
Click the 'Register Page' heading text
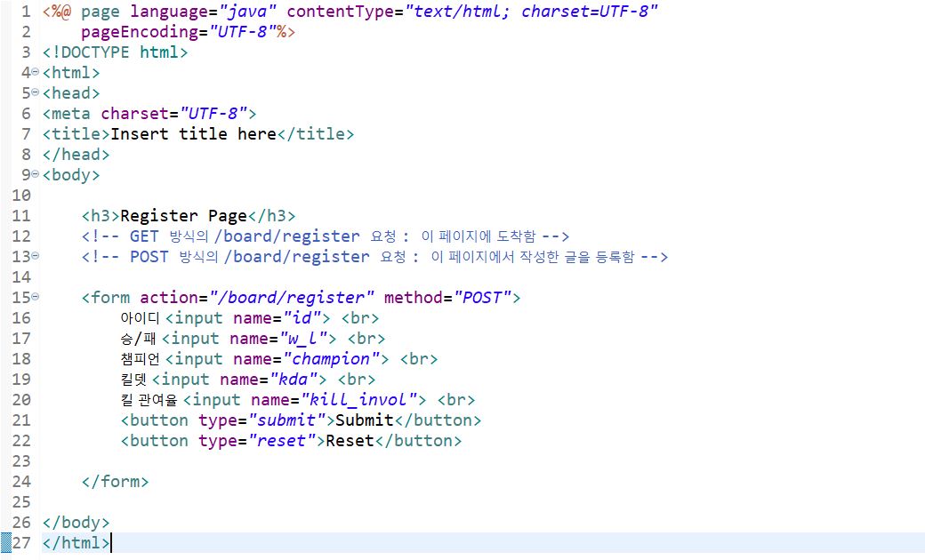coord(183,216)
